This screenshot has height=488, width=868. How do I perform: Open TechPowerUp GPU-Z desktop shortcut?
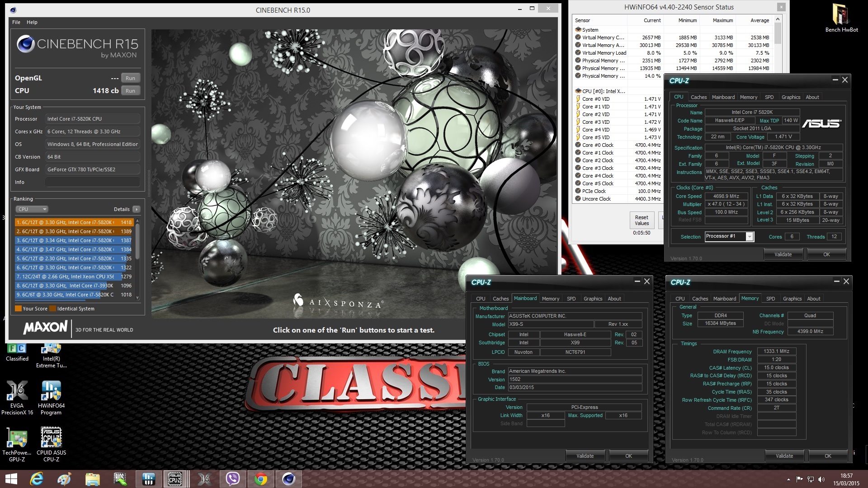tap(17, 445)
